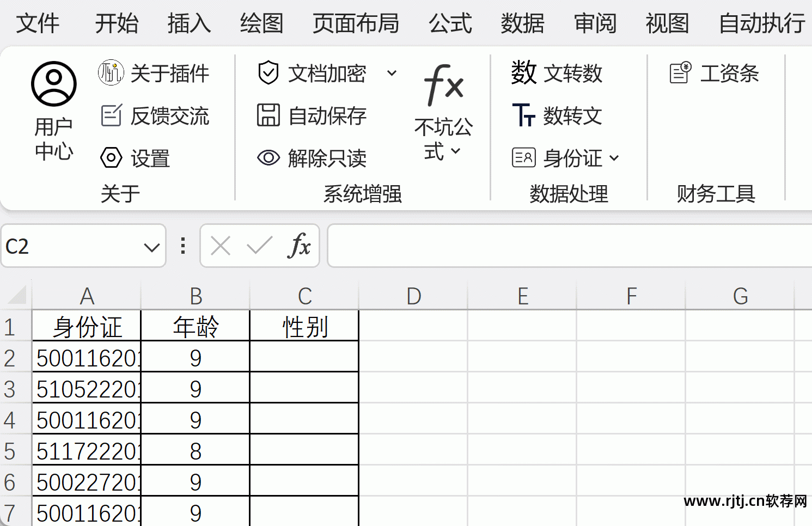The image size is (812, 526).
Task: Open 反馈交流 feedback icon
Action: 112,115
